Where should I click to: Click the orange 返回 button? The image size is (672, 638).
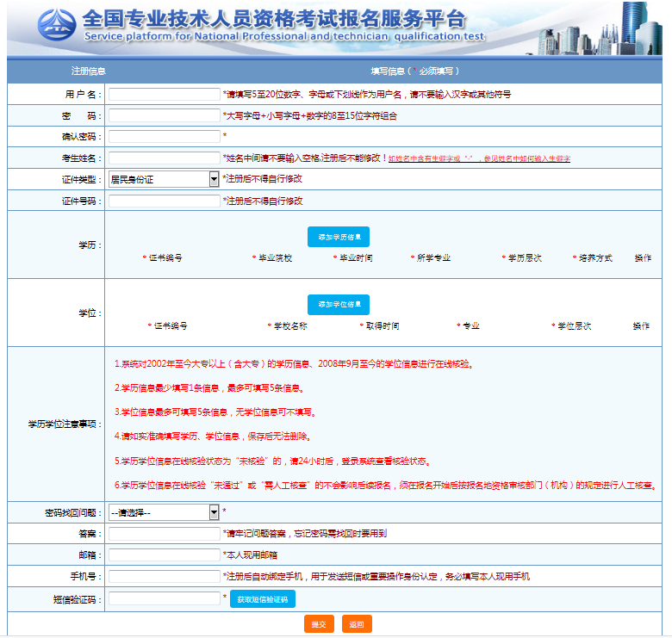(x=357, y=624)
